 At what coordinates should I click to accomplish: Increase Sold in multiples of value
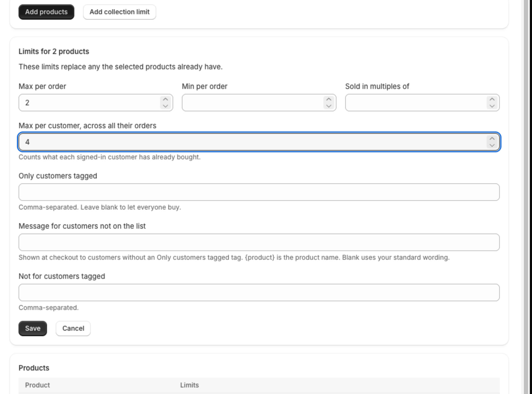click(x=492, y=99)
